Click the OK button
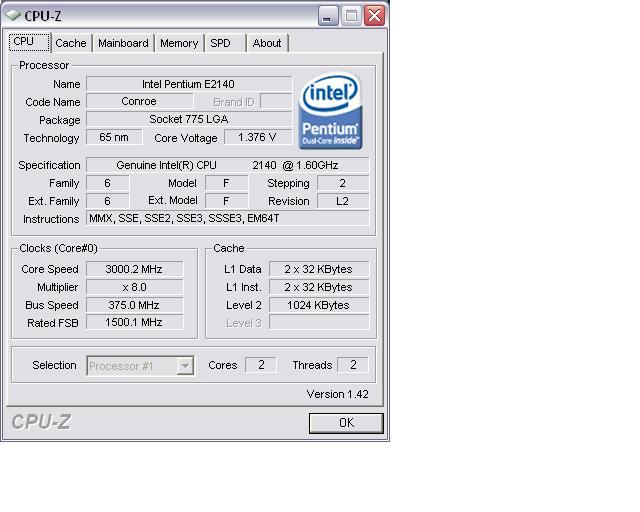This screenshot has width=640, height=512. pos(346,423)
